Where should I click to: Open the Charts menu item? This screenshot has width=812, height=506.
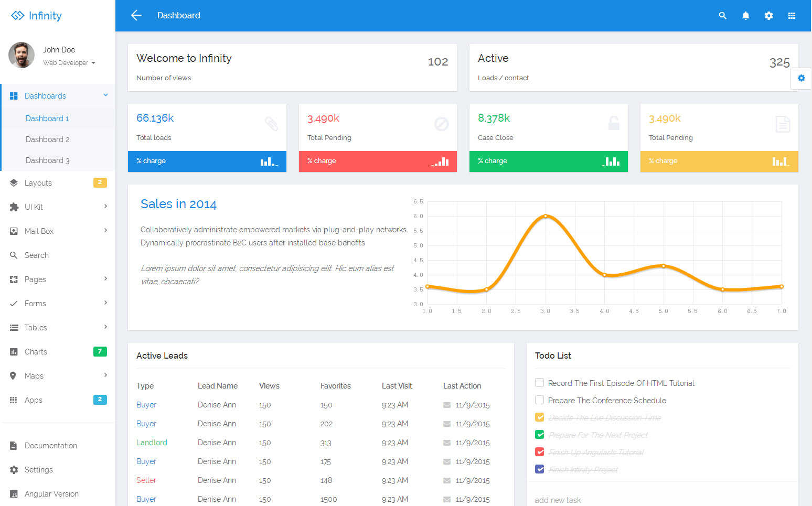[58, 352]
